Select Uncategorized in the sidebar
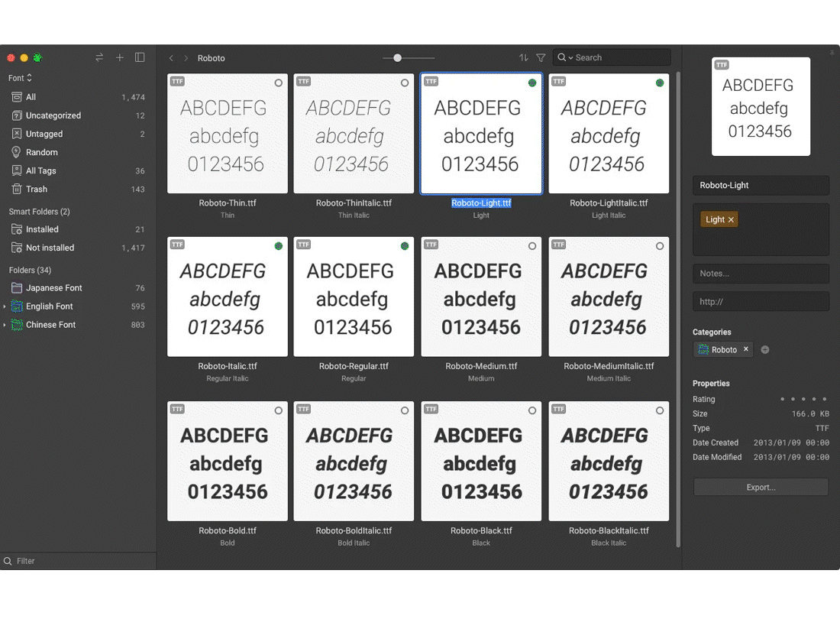 click(x=78, y=115)
